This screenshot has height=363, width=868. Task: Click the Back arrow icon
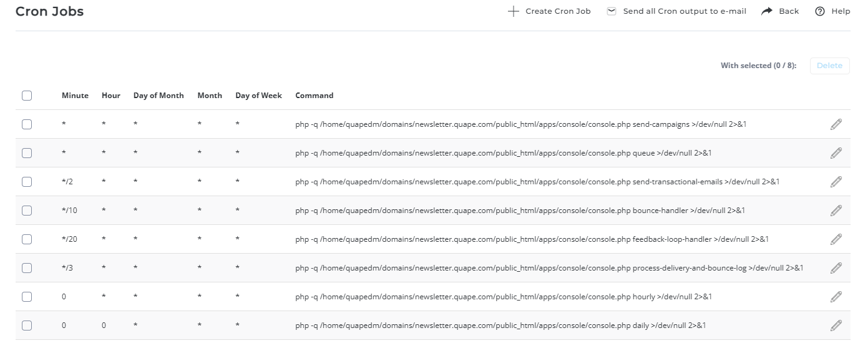pos(767,11)
